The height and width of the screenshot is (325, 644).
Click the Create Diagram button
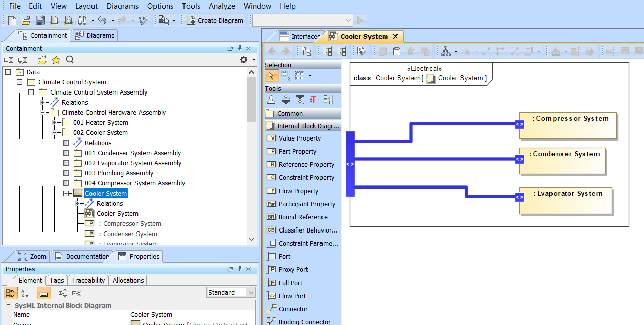[215, 20]
